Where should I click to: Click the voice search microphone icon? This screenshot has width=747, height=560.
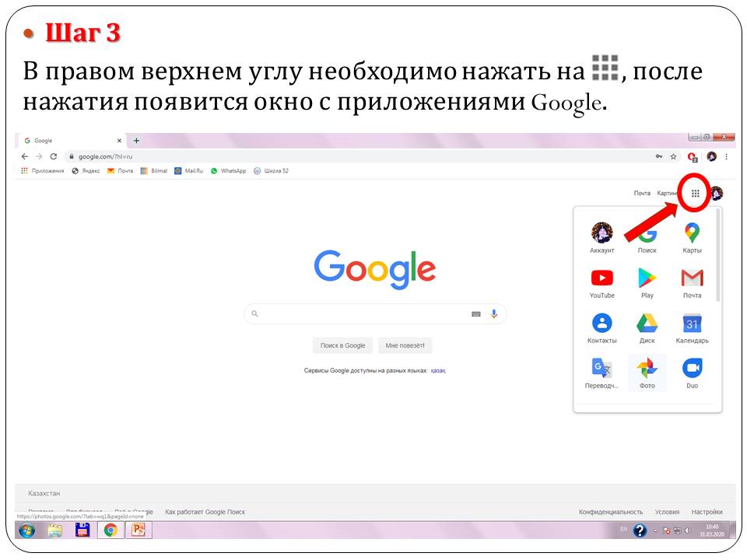click(x=493, y=314)
